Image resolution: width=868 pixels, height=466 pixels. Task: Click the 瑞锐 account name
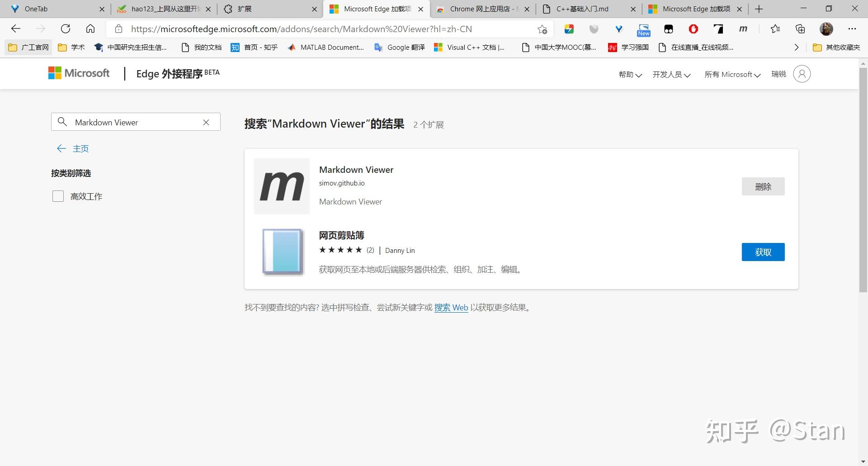pyautogui.click(x=778, y=74)
